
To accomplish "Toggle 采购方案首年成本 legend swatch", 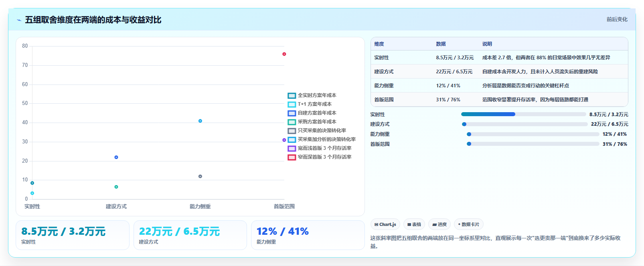I will pos(292,122).
